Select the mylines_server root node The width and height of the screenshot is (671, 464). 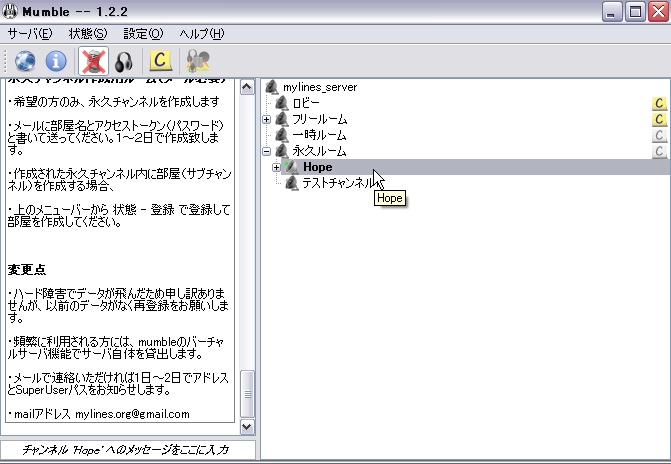pos(320,87)
